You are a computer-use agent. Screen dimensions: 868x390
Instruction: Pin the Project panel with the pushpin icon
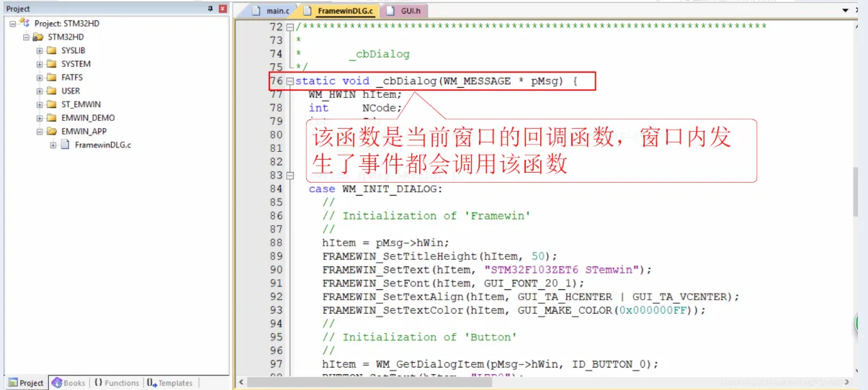[210, 9]
